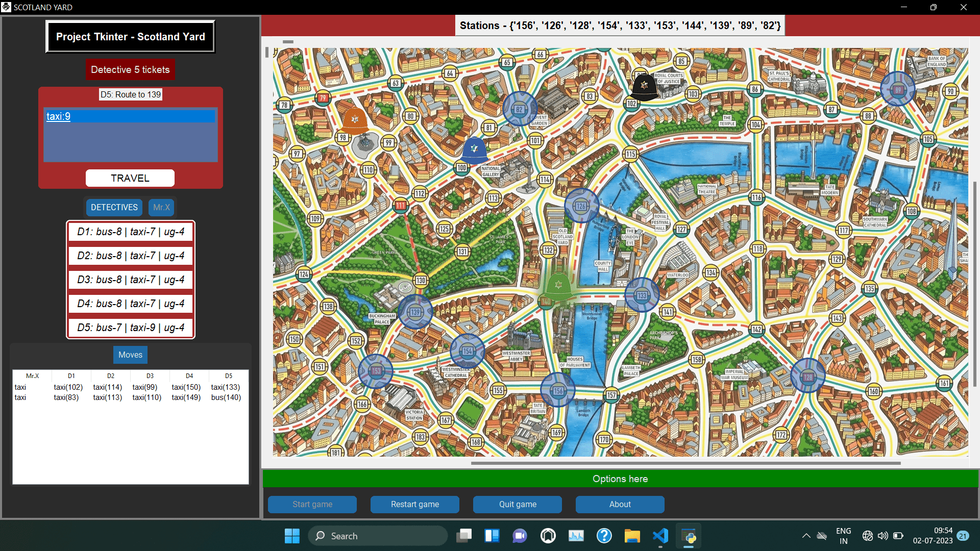Image resolution: width=980 pixels, height=551 pixels.
Task: Click the blue detective helmet token
Action: click(x=475, y=151)
